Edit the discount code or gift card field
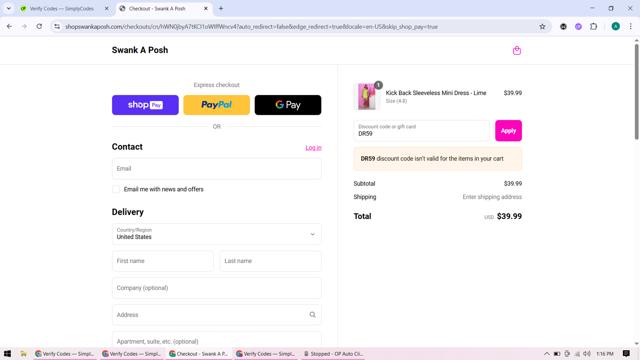 [x=421, y=131]
